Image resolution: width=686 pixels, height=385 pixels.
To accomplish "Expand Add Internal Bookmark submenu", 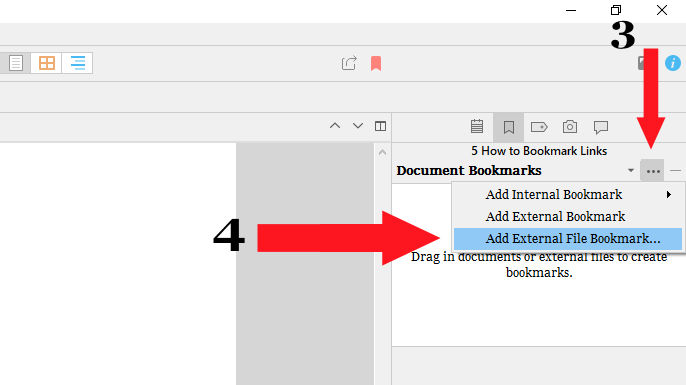I will click(x=567, y=194).
